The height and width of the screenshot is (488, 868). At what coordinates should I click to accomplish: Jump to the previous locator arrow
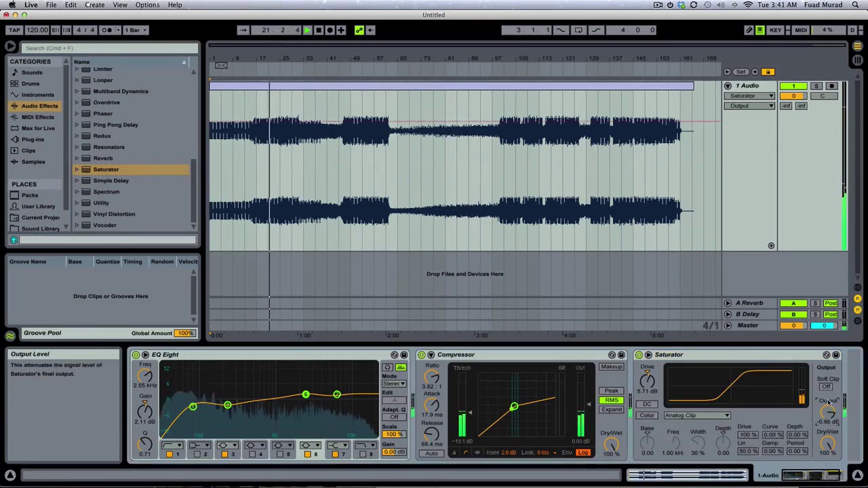pos(728,72)
